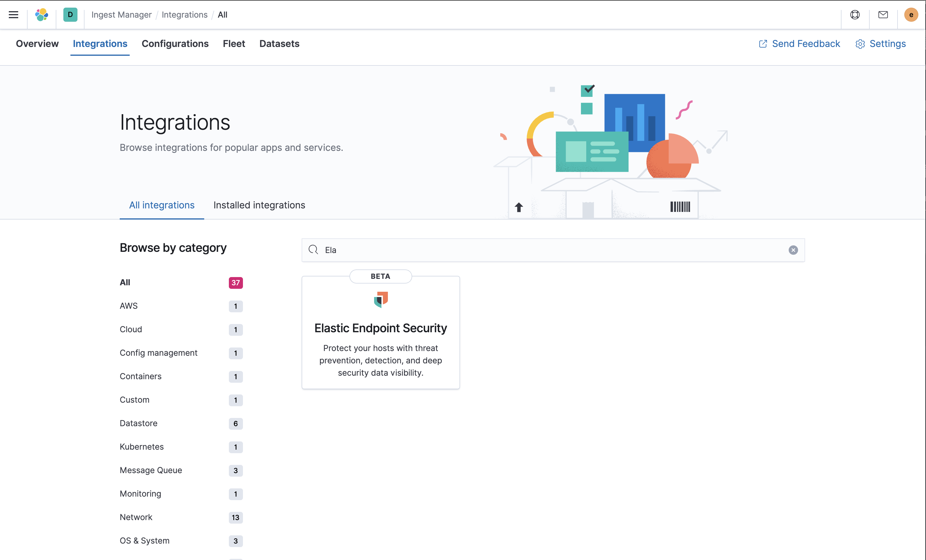This screenshot has width=926, height=560.
Task: Open the Datasets tab
Action: [279, 44]
